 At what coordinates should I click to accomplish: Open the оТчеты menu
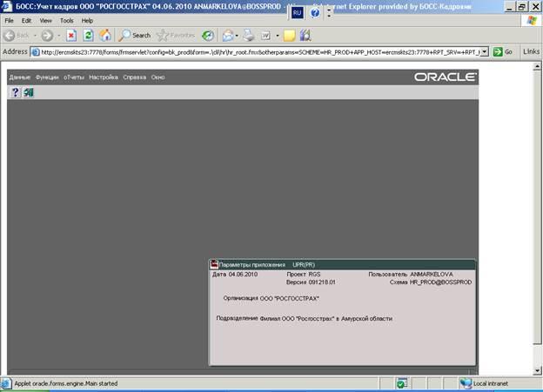74,77
